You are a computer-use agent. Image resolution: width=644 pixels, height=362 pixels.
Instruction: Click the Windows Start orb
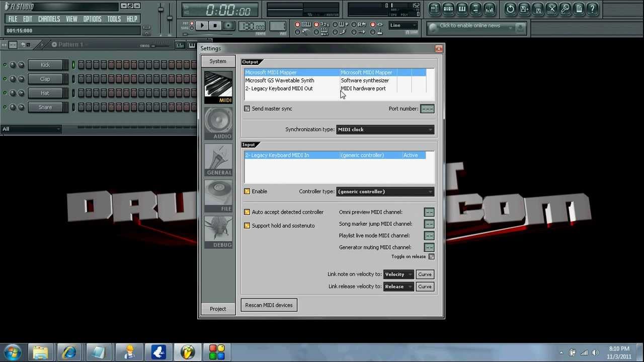click(x=12, y=352)
